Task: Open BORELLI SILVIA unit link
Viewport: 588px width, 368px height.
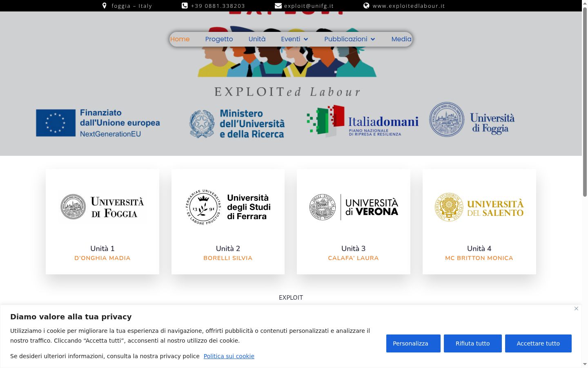Action: 228,258
